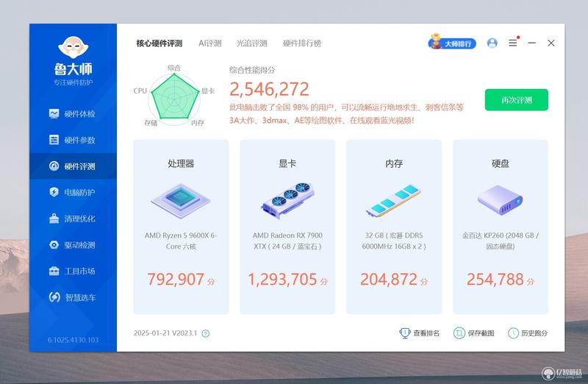
Task: Click the date text 2025-01-21 V2023.1
Action: 165,333
